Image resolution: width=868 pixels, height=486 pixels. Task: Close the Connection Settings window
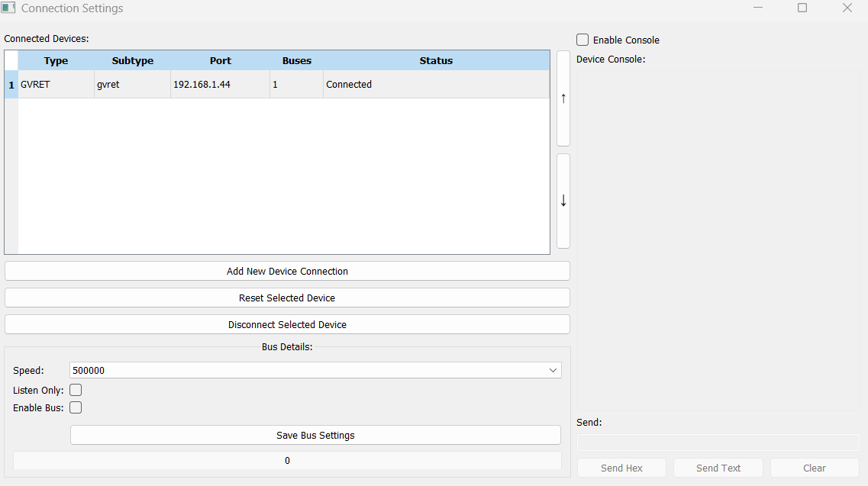(847, 8)
